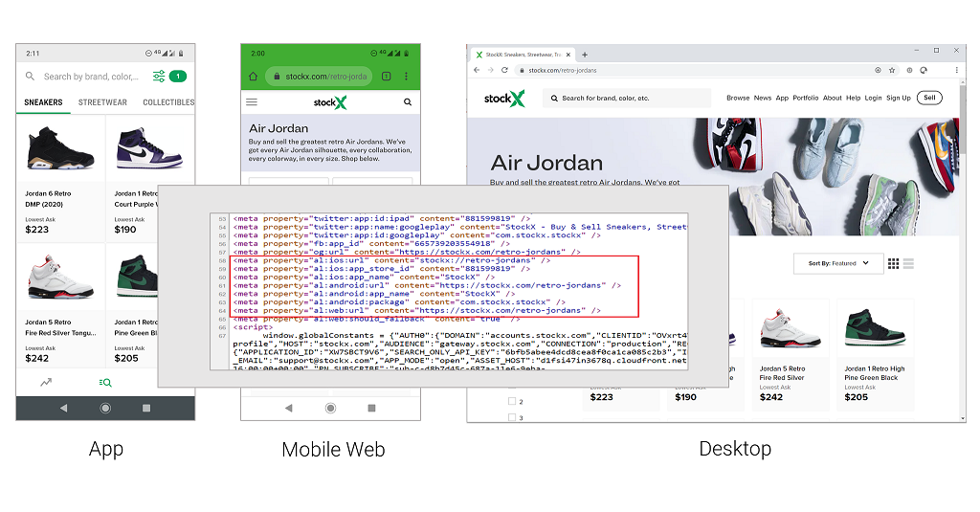
Task: Open Jordan 6 Retro DMP shoe in the app
Action: tap(60, 178)
